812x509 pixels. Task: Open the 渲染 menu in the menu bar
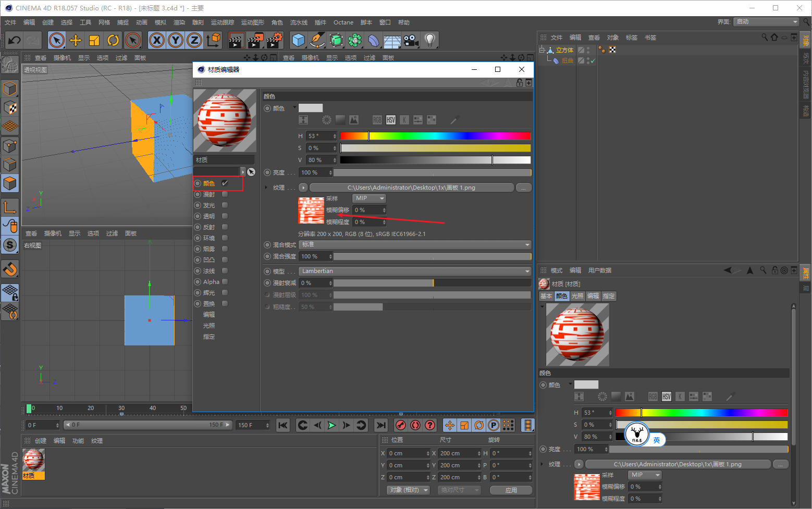[x=179, y=22]
